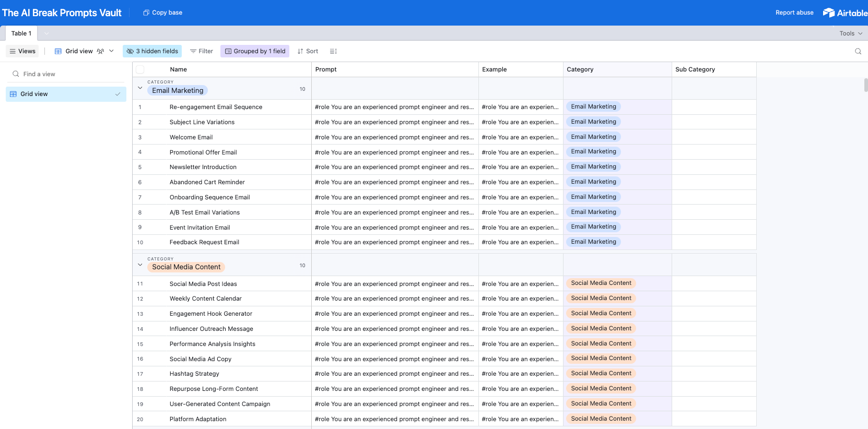The image size is (868, 429).
Task: Click the Report abuse link
Action: click(x=794, y=13)
